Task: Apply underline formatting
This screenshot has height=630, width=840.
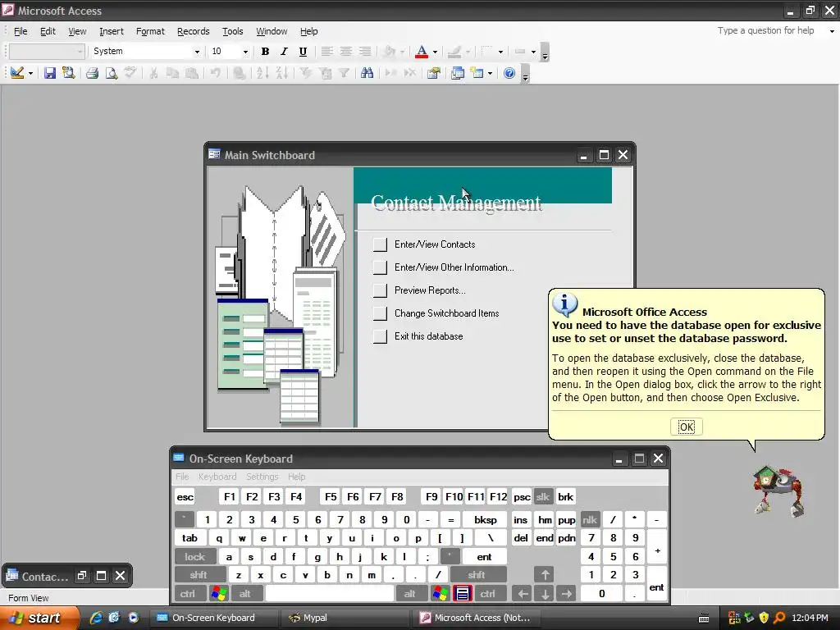Action: pos(303,52)
